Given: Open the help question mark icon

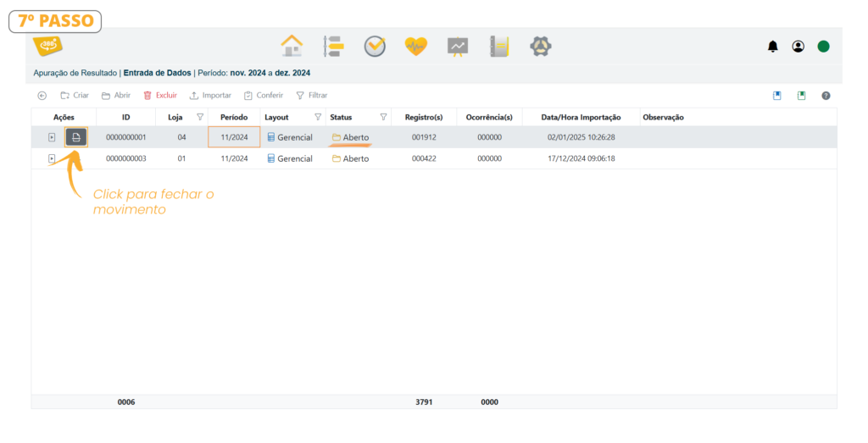Looking at the screenshot, I should 826,96.
